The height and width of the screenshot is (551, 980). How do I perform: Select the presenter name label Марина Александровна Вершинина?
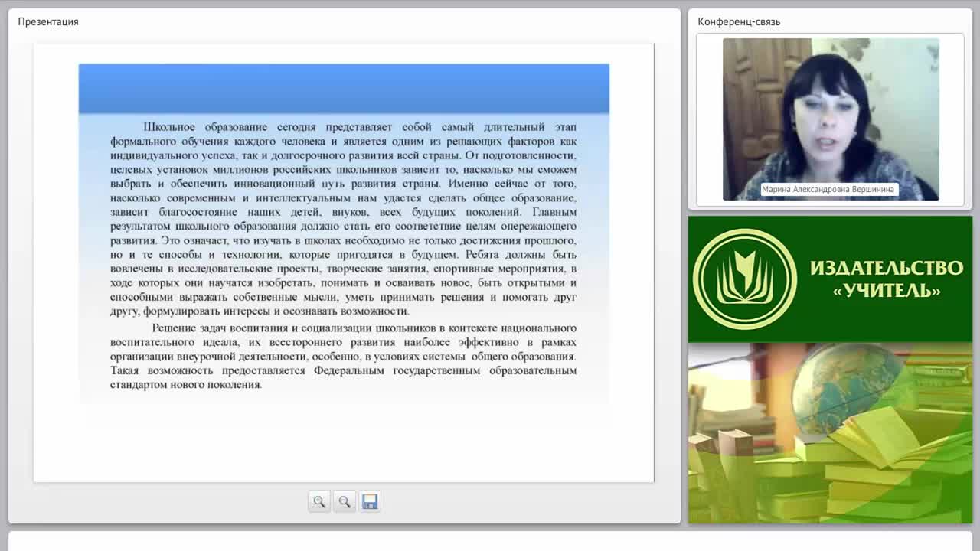(x=828, y=189)
